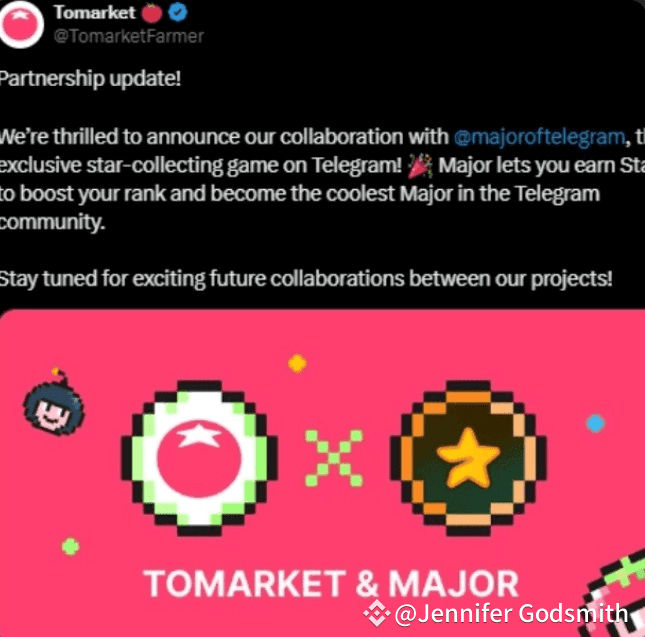Image resolution: width=645 pixels, height=637 pixels.
Task: Open the Tomarket display name
Action: [95, 12]
